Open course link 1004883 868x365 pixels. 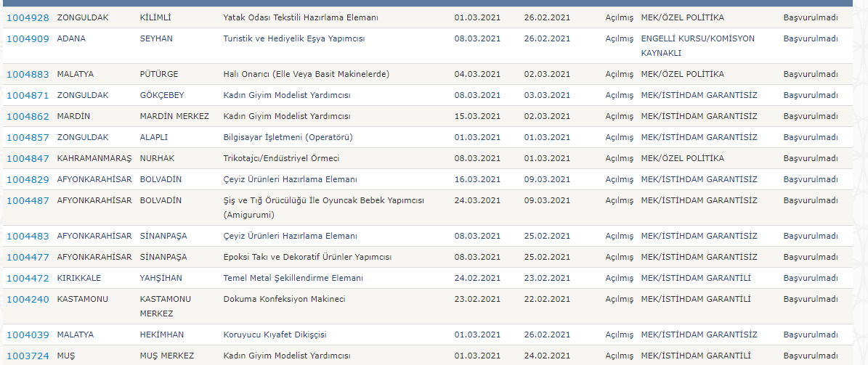(x=28, y=74)
